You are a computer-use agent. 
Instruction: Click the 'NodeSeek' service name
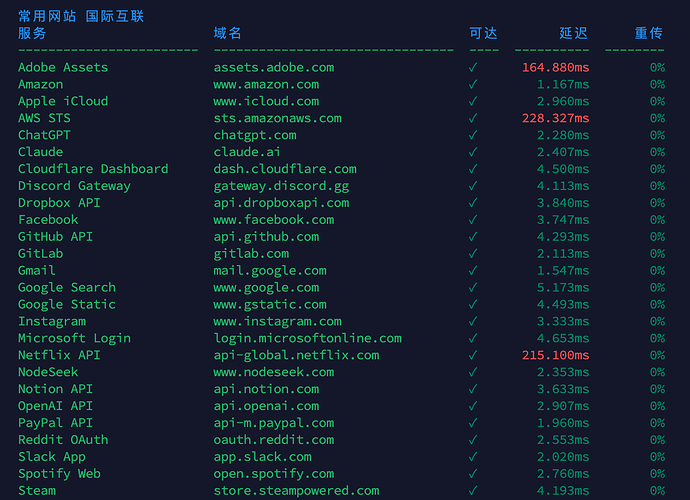pos(48,372)
